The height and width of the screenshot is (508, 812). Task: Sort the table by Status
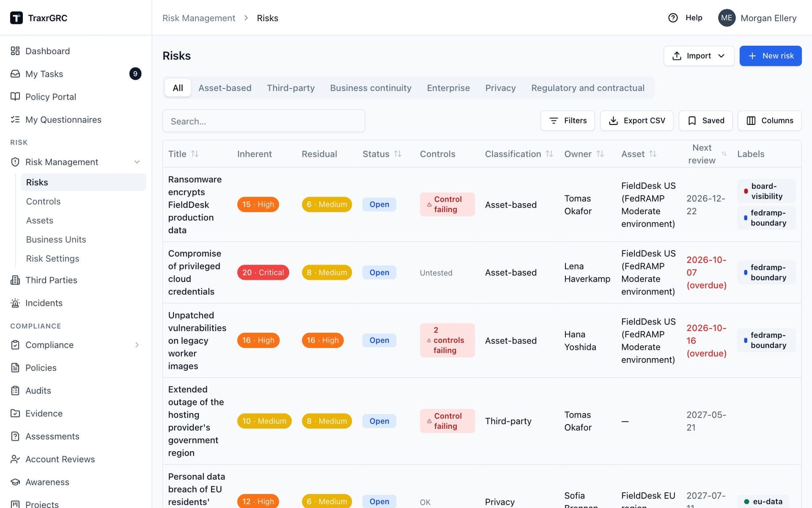tap(398, 153)
